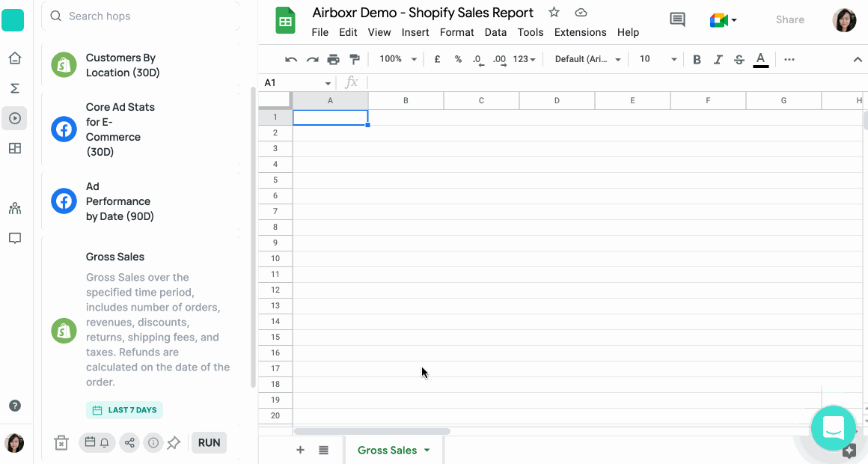Open the feedback message sidebar icon
Viewport: 868px width, 464px height.
[x=15, y=239]
